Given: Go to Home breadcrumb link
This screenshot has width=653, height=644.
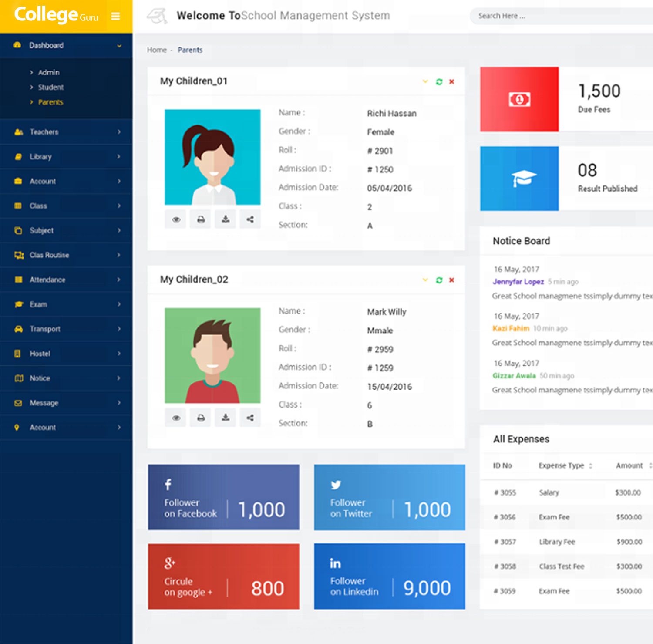Looking at the screenshot, I should tap(157, 50).
